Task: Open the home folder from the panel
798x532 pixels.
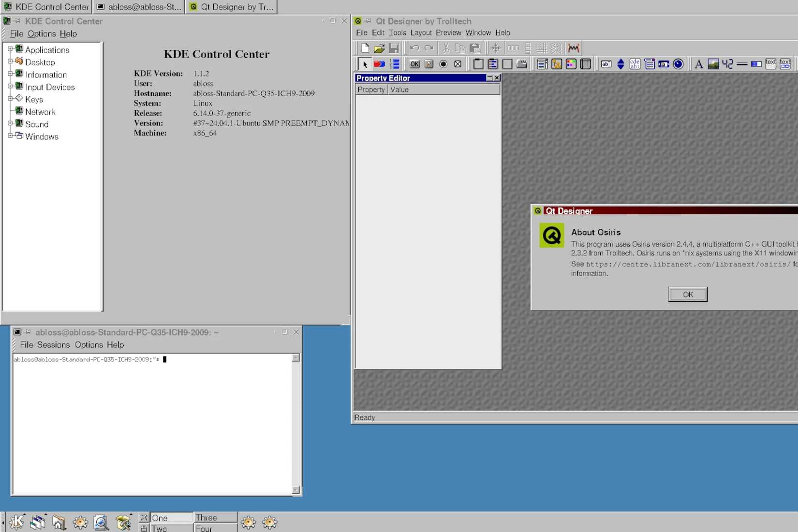Action: pos(59,522)
